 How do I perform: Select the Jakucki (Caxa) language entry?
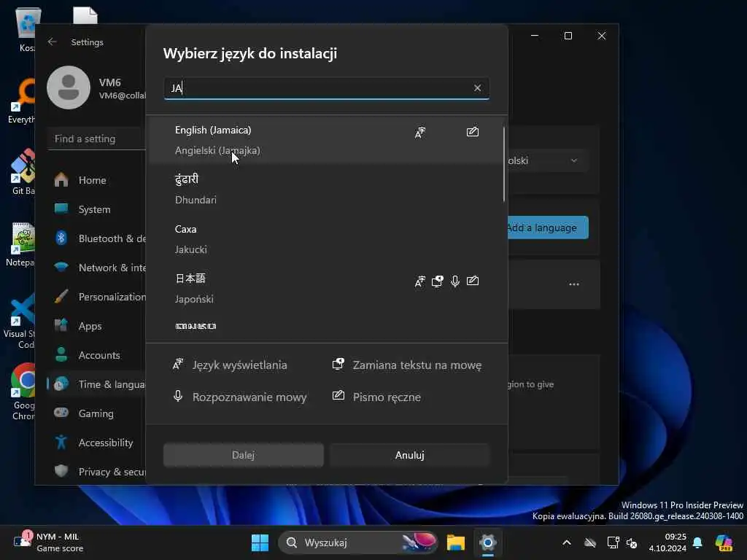pos(326,239)
